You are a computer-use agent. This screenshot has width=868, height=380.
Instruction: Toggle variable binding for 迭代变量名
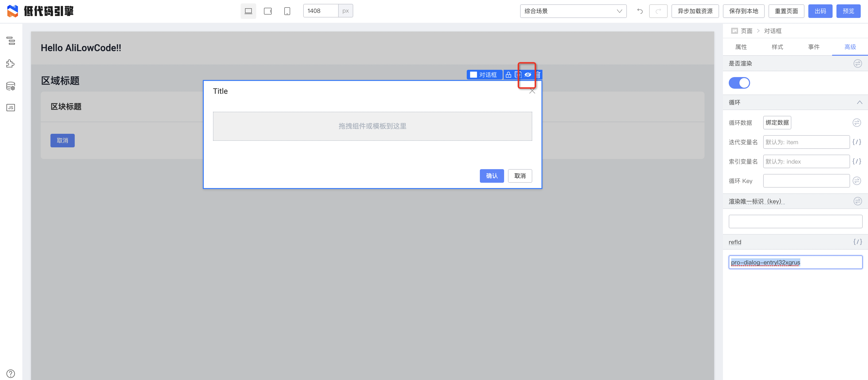(857, 142)
